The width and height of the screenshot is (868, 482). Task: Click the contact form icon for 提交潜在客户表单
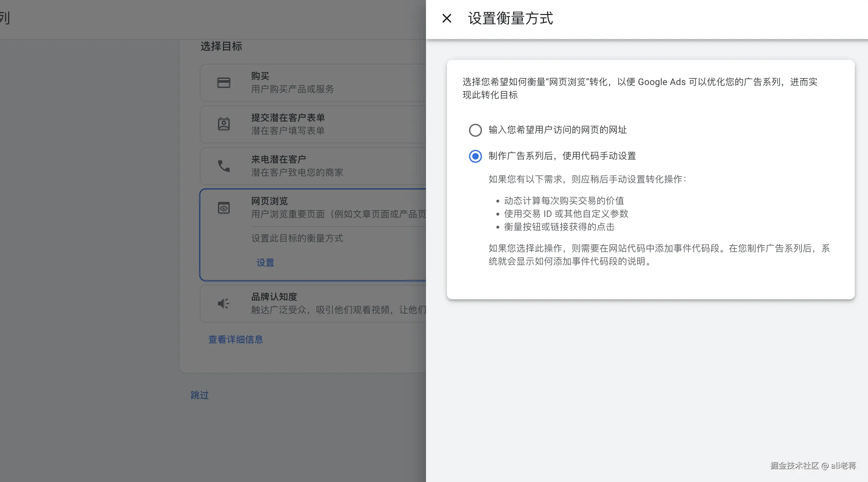[x=224, y=124]
